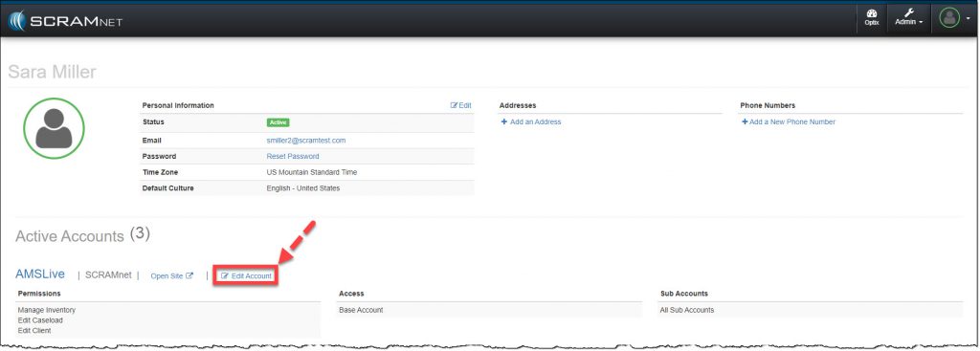Image resolution: width=980 pixels, height=351 pixels.
Task: Click the Sub Accounts column header
Action: (x=683, y=293)
